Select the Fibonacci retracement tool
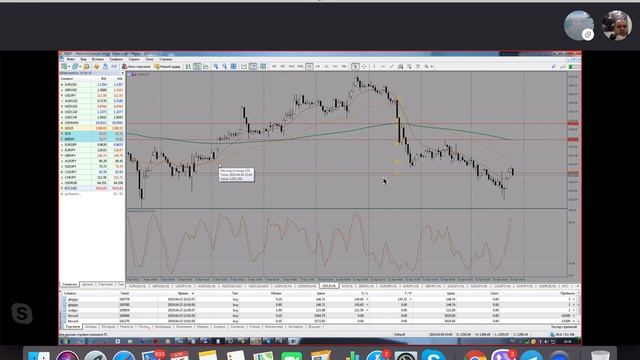The height and width of the screenshot is (360, 640). [x=409, y=66]
